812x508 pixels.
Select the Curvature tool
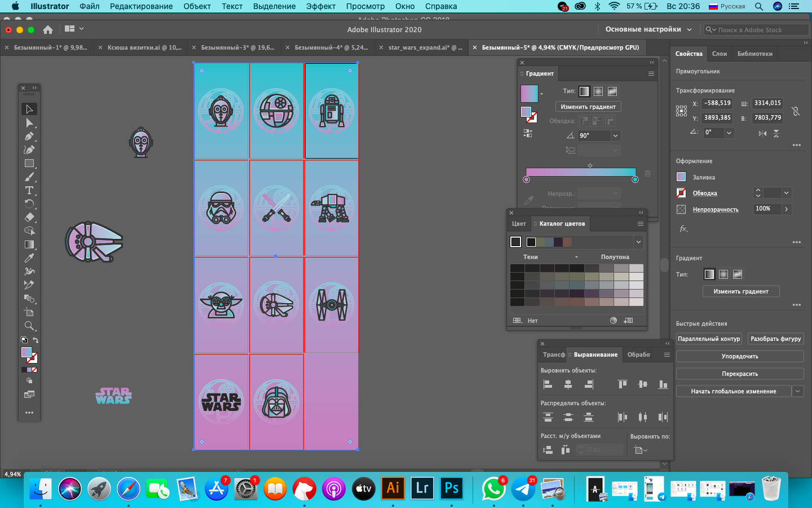tap(29, 150)
